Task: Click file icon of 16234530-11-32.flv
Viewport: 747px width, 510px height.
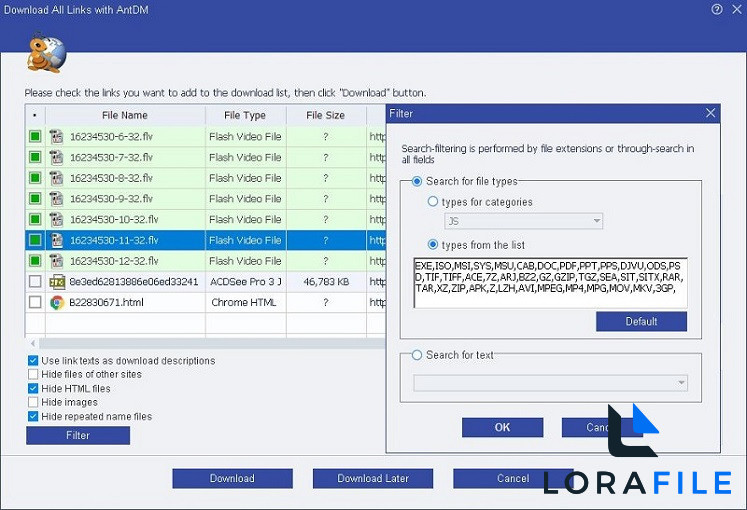Action: (x=57, y=240)
